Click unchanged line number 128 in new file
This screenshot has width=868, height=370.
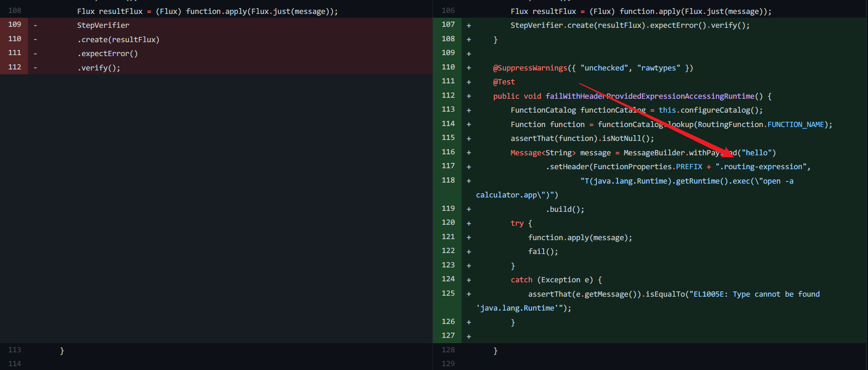448,350
